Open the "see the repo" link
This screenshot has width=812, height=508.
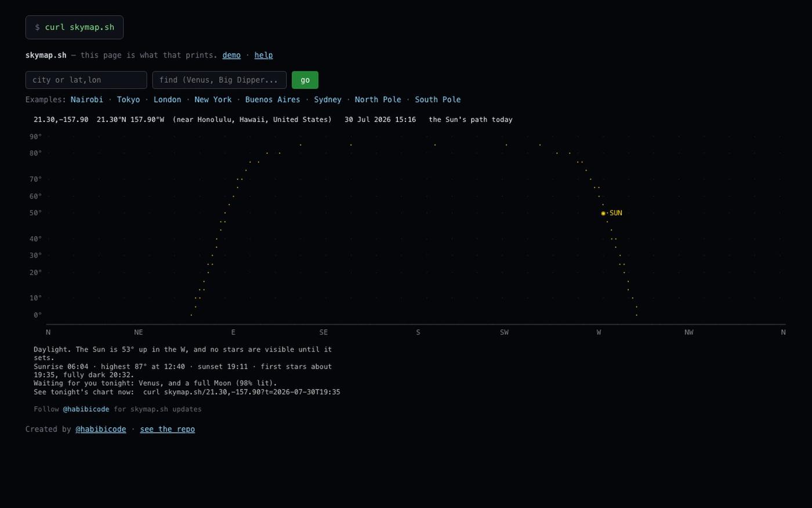[x=168, y=429]
